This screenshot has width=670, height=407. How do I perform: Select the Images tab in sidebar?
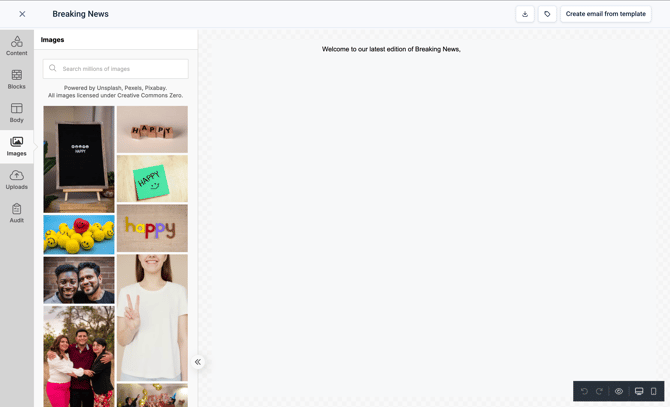(17, 146)
